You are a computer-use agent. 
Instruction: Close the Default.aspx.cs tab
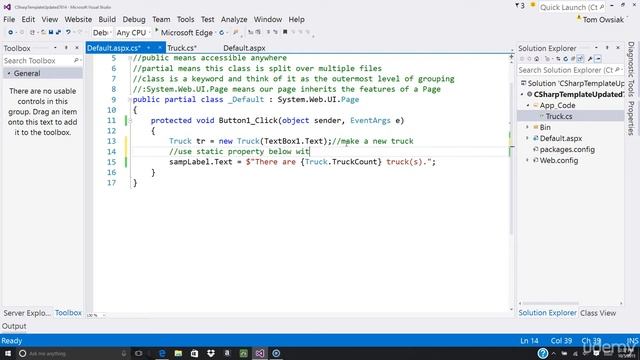pyautogui.click(x=160, y=48)
